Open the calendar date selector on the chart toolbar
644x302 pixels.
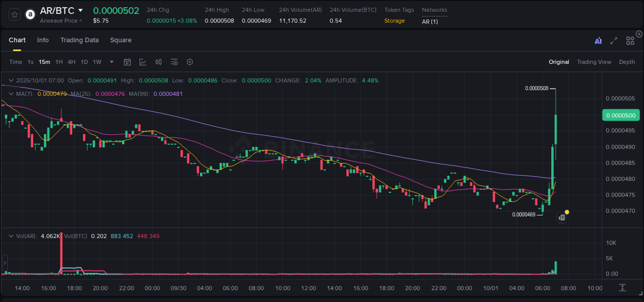[127, 62]
